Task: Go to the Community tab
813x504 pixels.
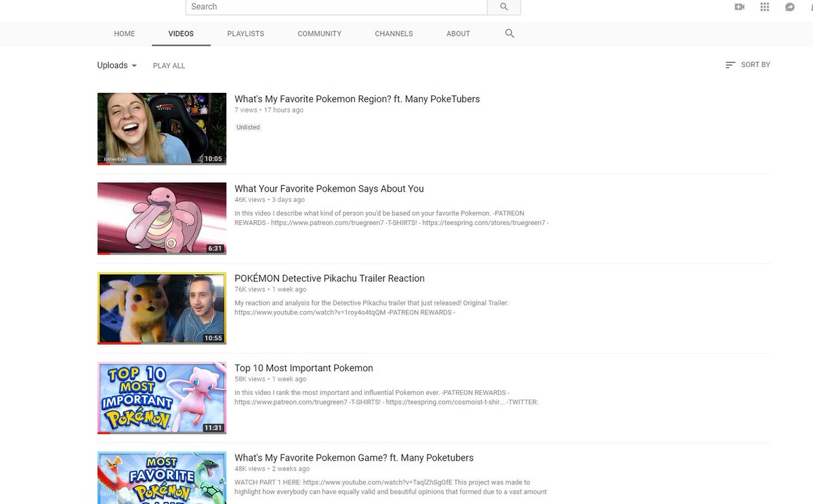Action: point(320,34)
